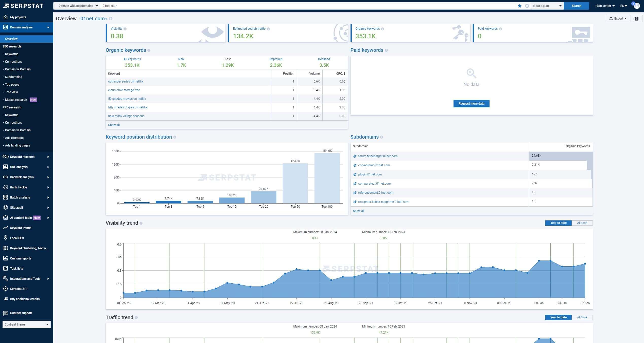Click the Top 50 bar in distribution chart

(x=295, y=183)
